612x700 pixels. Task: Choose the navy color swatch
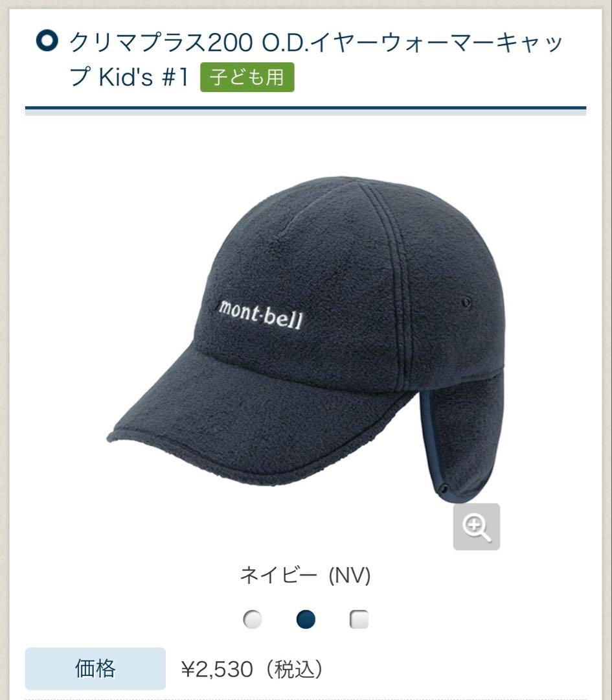click(x=306, y=619)
